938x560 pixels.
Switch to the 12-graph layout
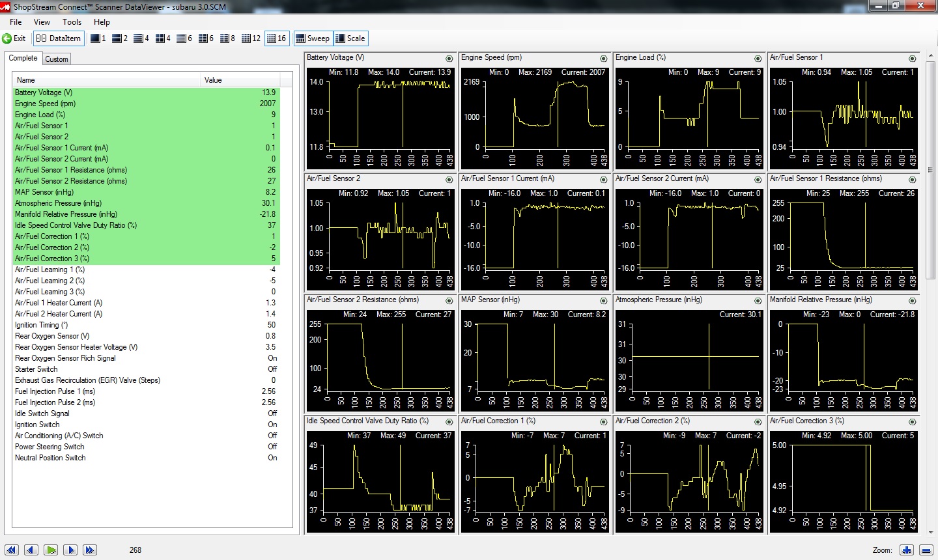pyautogui.click(x=251, y=38)
